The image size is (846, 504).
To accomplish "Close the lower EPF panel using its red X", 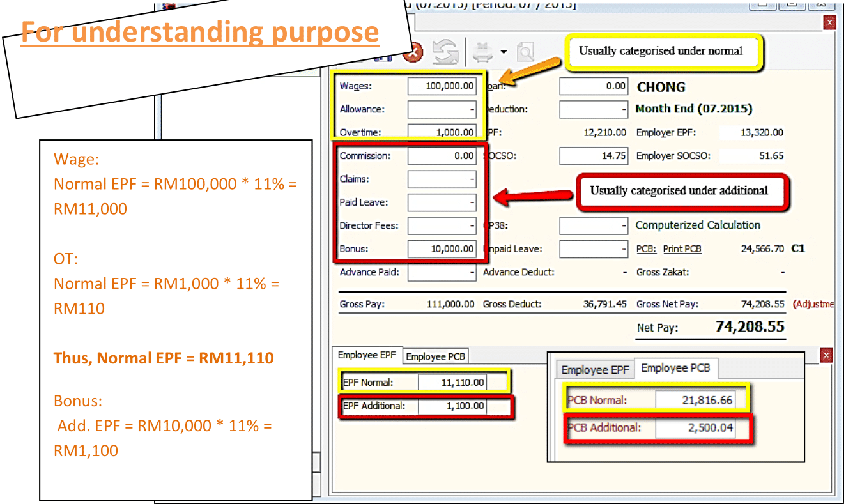I will click(826, 355).
